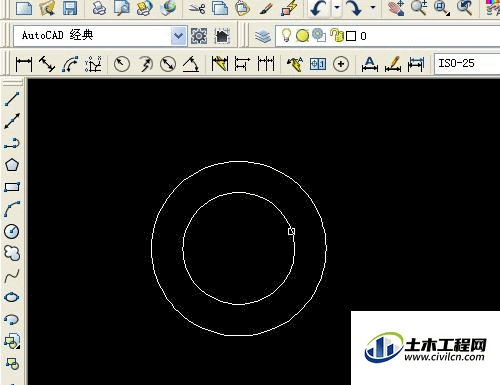500x385 pixels.
Task: Select the Rectangle tool
Action: click(x=12, y=187)
